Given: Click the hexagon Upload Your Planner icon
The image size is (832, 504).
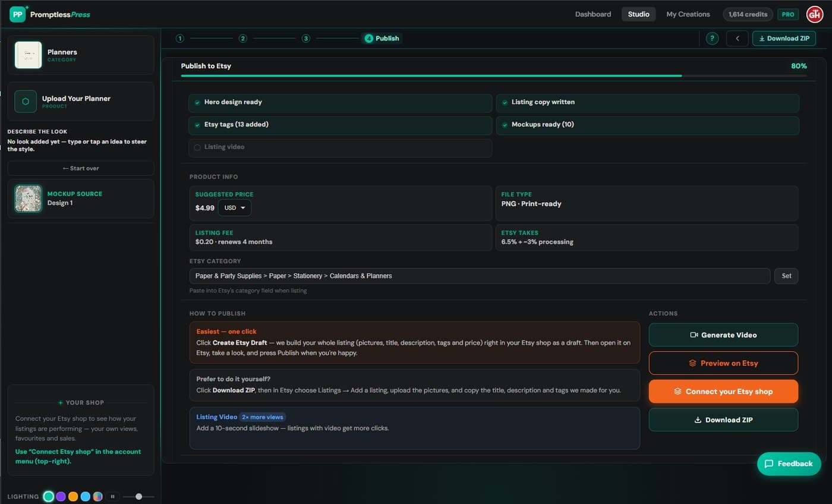Looking at the screenshot, I should (x=26, y=102).
